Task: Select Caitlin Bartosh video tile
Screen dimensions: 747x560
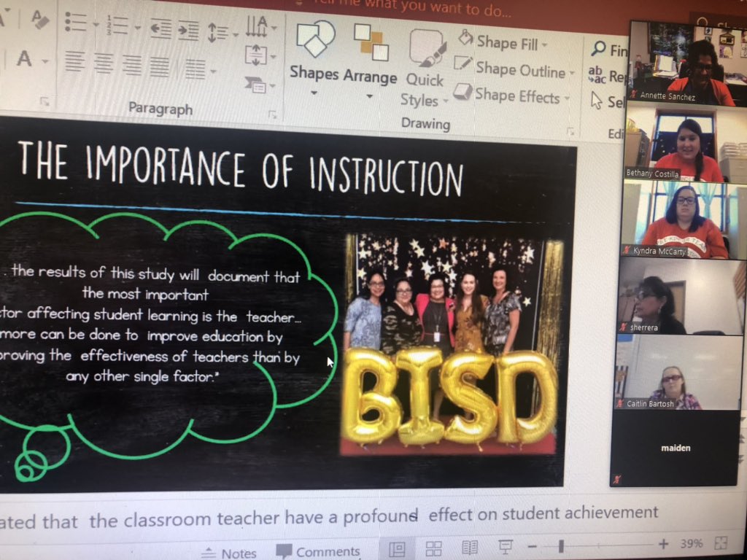Action: click(679, 373)
